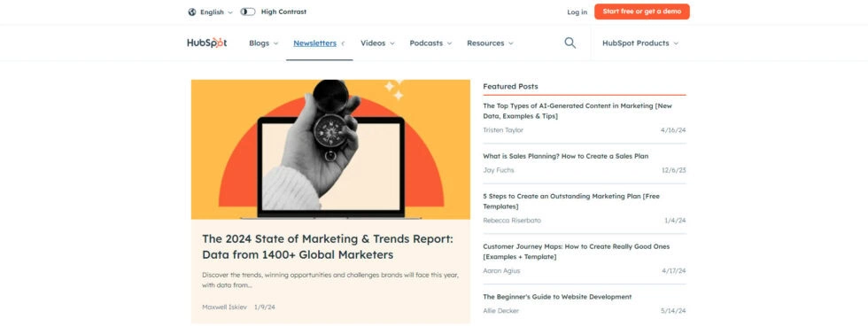Open the English language dropdown
868x327 pixels.
click(x=216, y=12)
